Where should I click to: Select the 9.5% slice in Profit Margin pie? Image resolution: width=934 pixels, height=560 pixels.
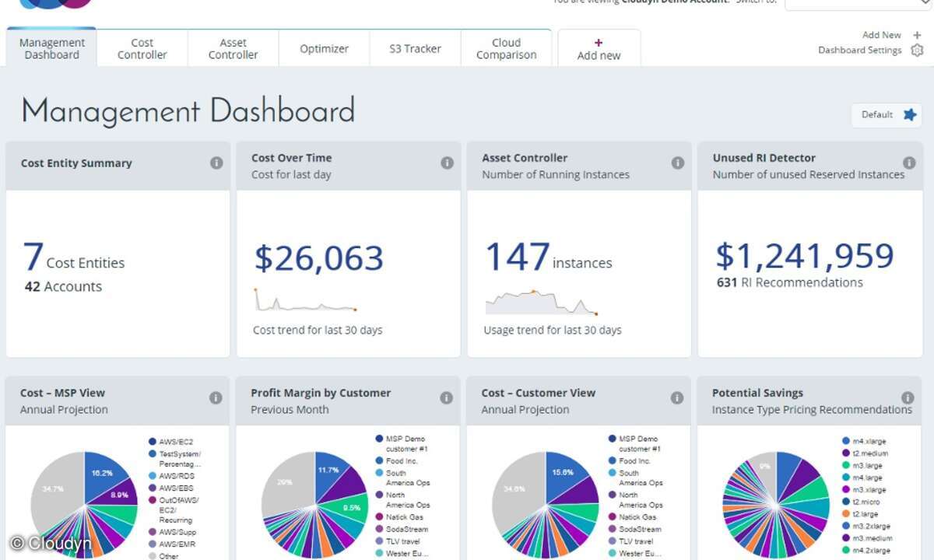tap(352, 507)
